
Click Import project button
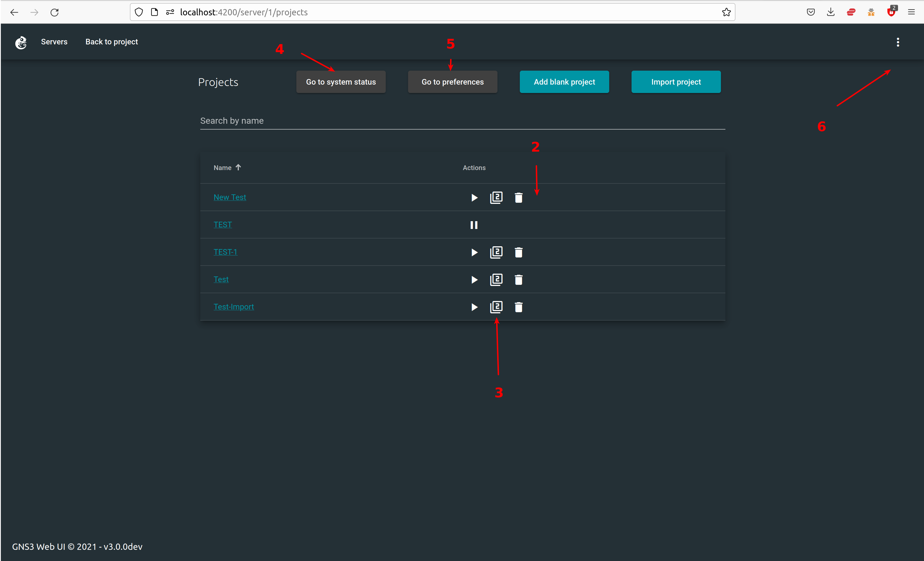tap(676, 82)
